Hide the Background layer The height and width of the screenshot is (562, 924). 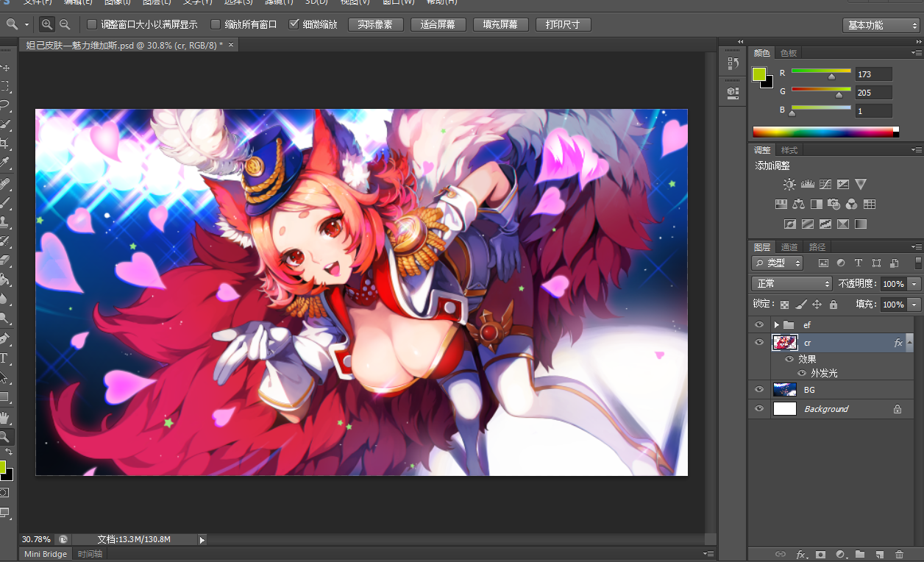[759, 408]
